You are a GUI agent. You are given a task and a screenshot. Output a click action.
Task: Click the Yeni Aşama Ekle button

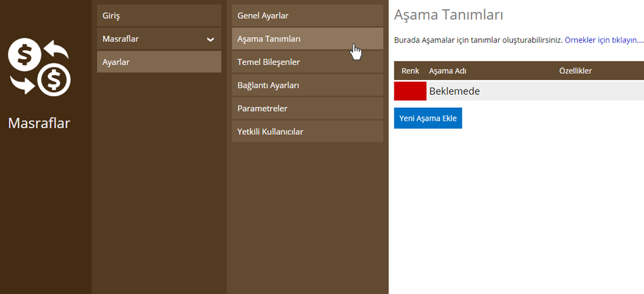pyautogui.click(x=428, y=119)
